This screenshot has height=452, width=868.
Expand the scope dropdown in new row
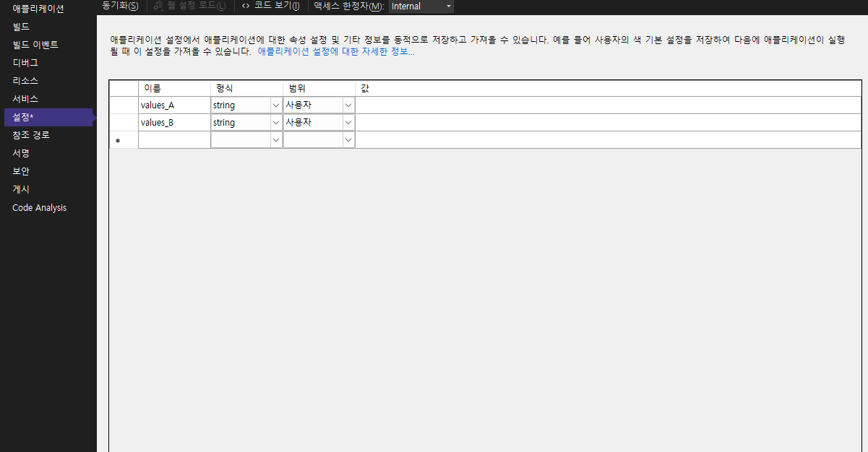348,140
